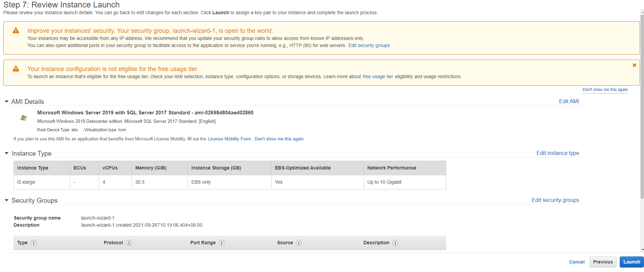Open the free usage tier link
This screenshot has height=272, width=644.
point(378,76)
